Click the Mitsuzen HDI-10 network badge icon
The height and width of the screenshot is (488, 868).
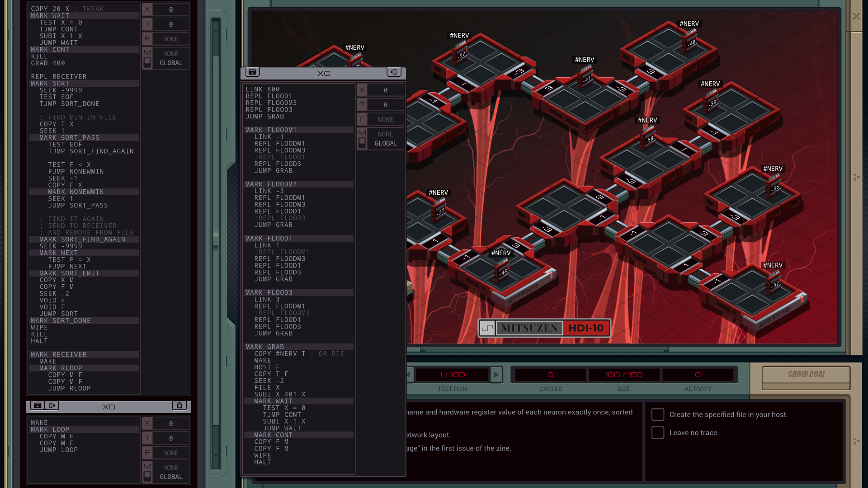(487, 328)
